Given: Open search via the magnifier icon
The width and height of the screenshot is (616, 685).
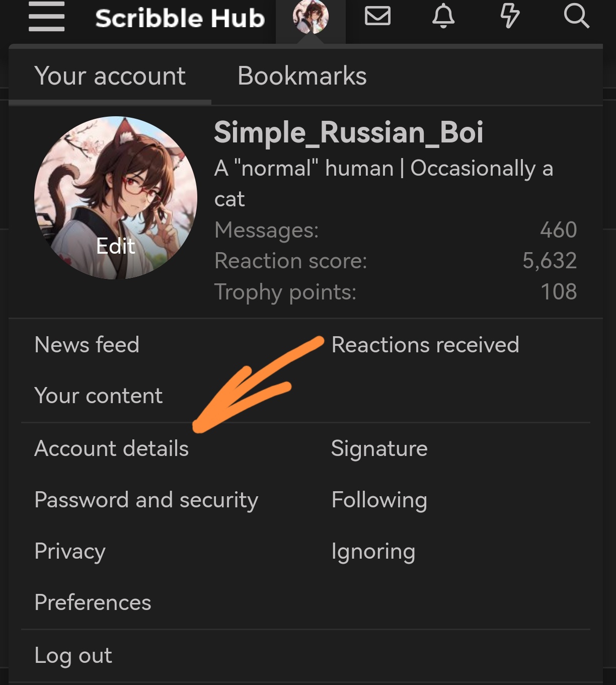Looking at the screenshot, I should click(x=577, y=17).
